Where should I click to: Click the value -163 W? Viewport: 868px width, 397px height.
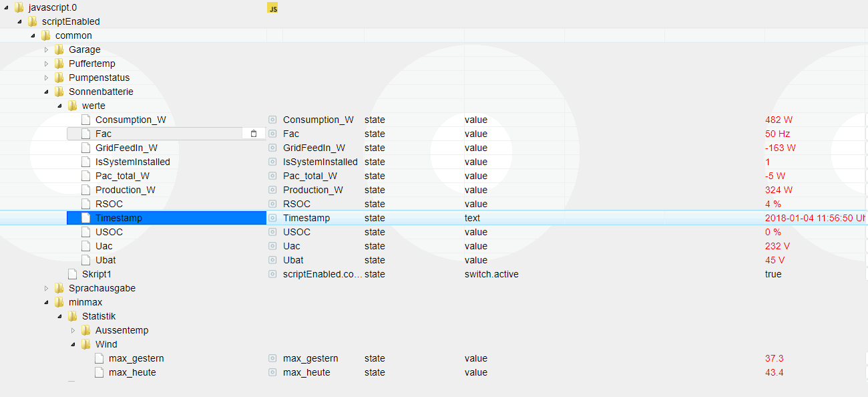pos(781,148)
